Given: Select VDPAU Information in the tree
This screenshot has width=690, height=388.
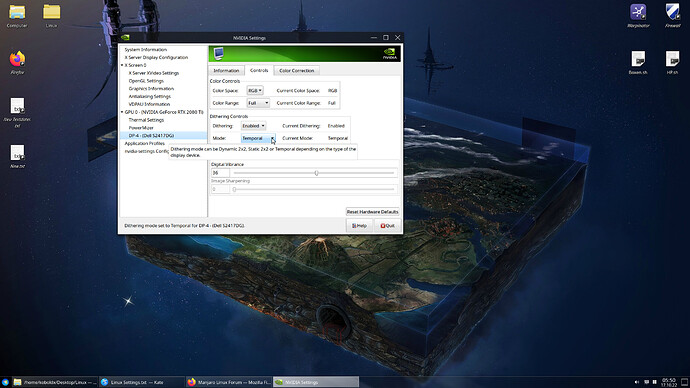Looking at the screenshot, I should [149, 104].
